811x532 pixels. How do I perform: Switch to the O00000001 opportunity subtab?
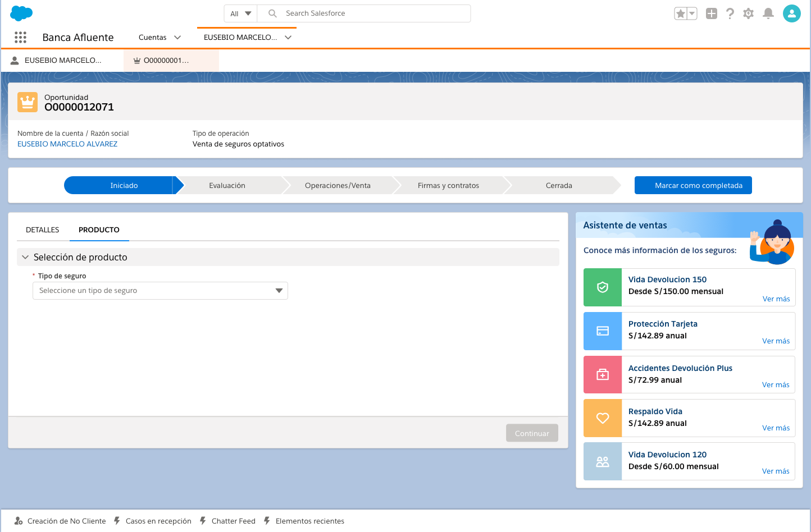171,61
